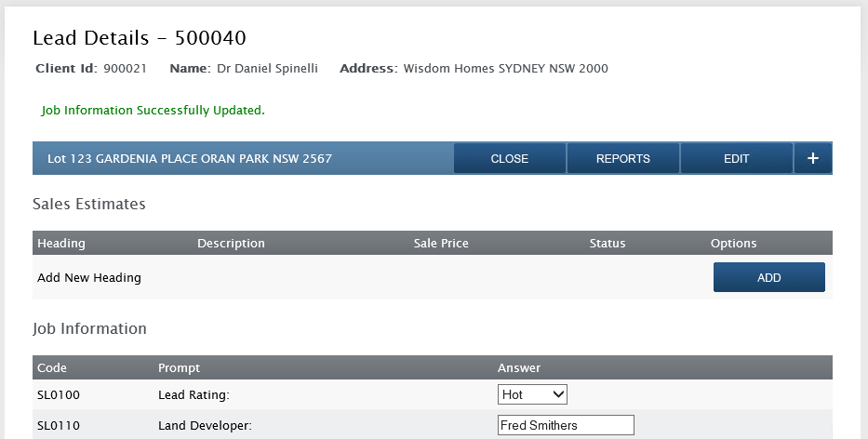Click the Heading column header

click(61, 243)
